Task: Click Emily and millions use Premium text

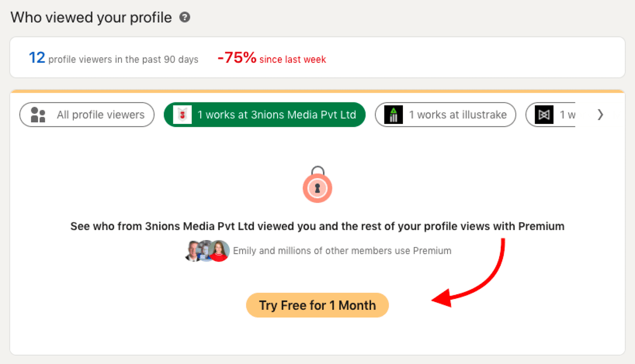Action: click(342, 251)
